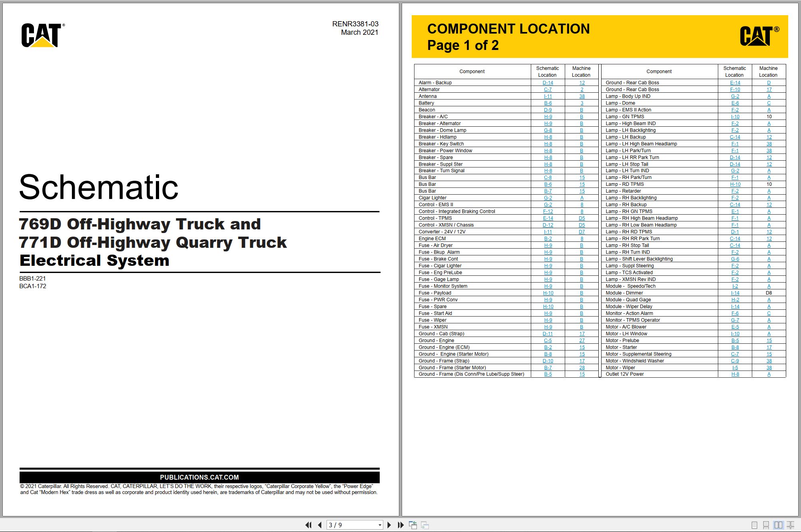Open schematic location F-6 for Monitor - Action Alarm
The width and height of the screenshot is (801, 532).
tap(735, 313)
